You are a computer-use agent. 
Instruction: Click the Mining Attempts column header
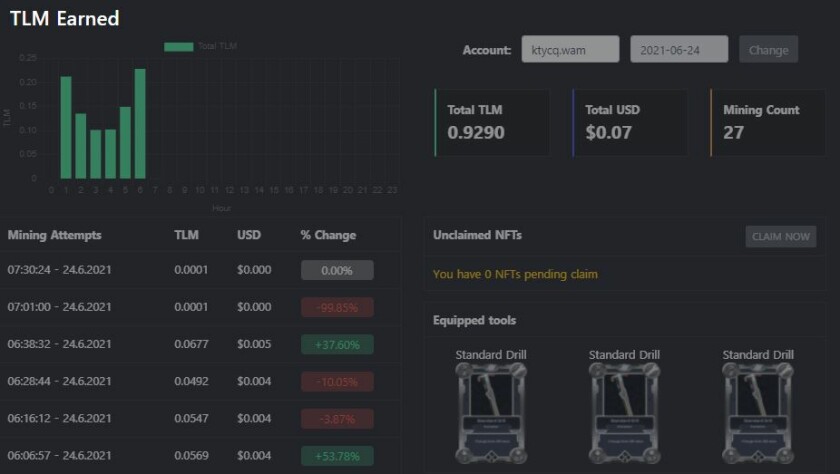coord(55,235)
